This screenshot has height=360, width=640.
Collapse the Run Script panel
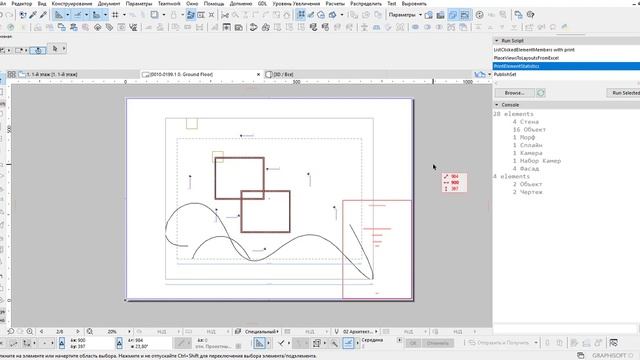point(497,41)
